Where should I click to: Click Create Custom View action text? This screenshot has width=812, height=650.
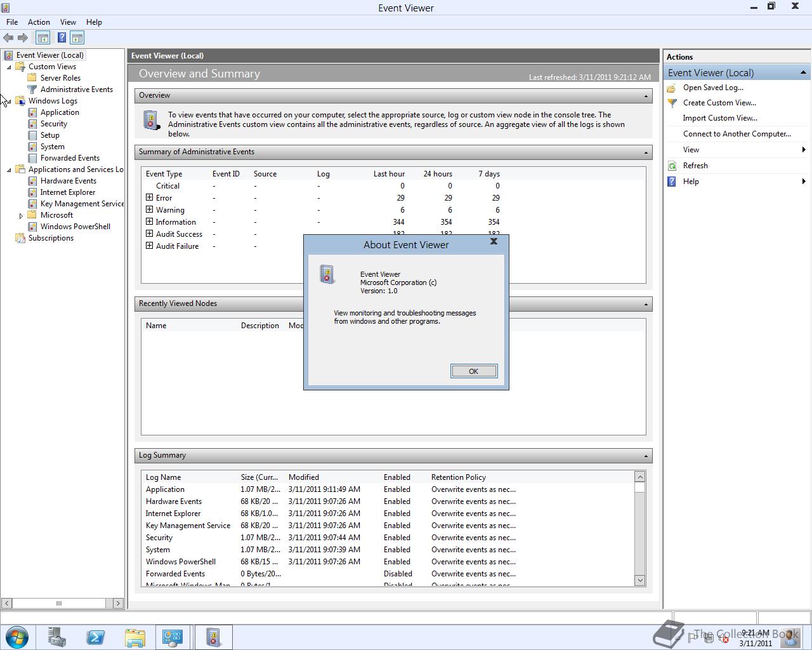click(x=719, y=103)
